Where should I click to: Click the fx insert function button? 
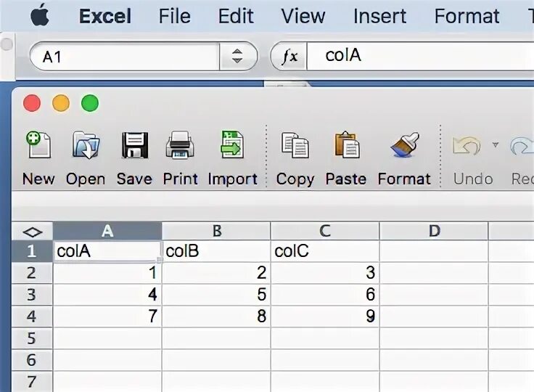coord(289,57)
